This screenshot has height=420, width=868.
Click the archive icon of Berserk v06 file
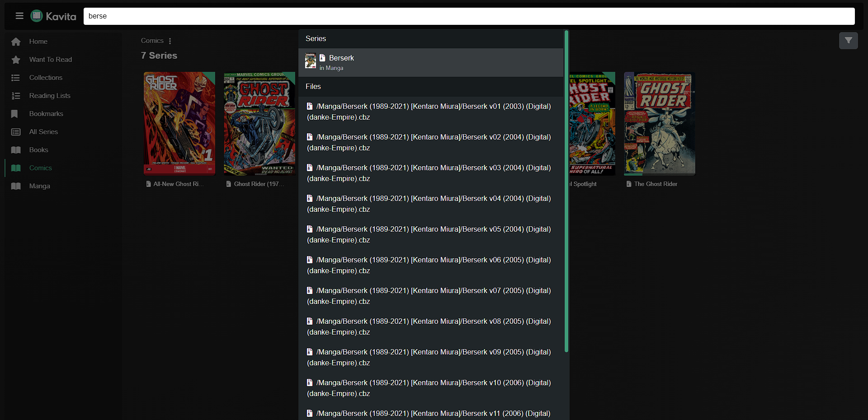(x=310, y=260)
